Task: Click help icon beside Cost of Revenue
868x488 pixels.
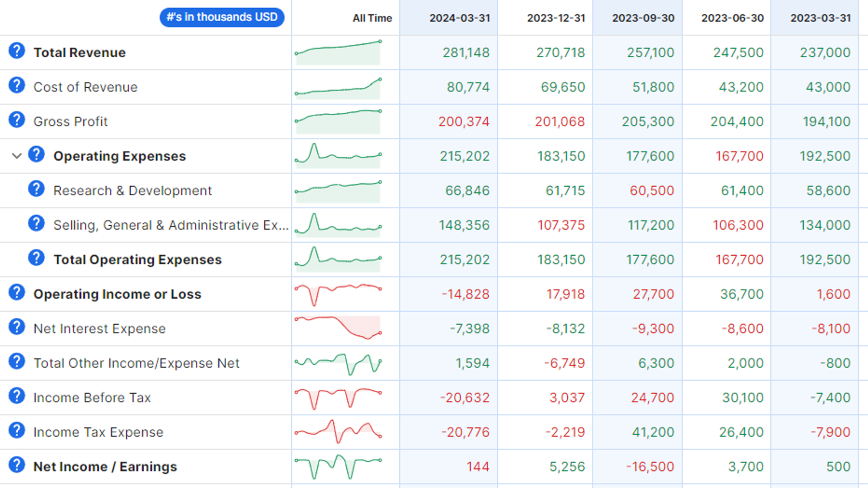Action: [16, 86]
